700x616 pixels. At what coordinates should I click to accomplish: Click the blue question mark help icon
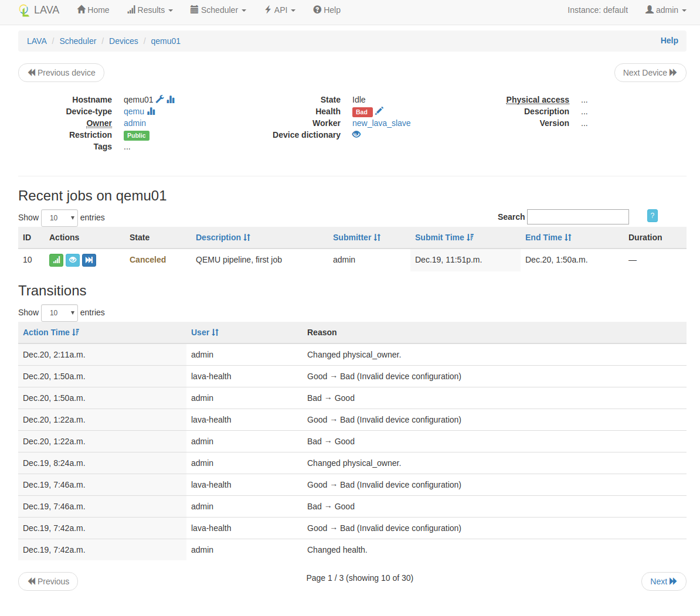click(x=652, y=216)
